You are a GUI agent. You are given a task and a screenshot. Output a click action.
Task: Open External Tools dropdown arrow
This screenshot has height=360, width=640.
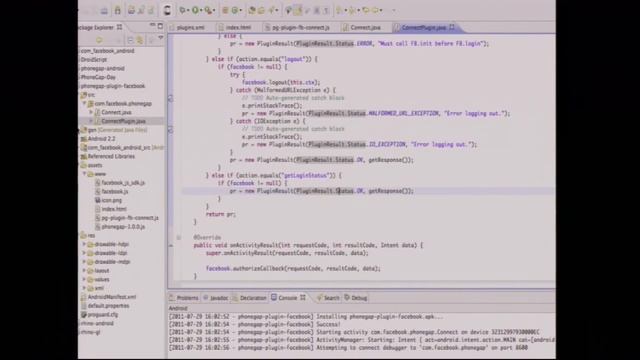pos(214,11)
